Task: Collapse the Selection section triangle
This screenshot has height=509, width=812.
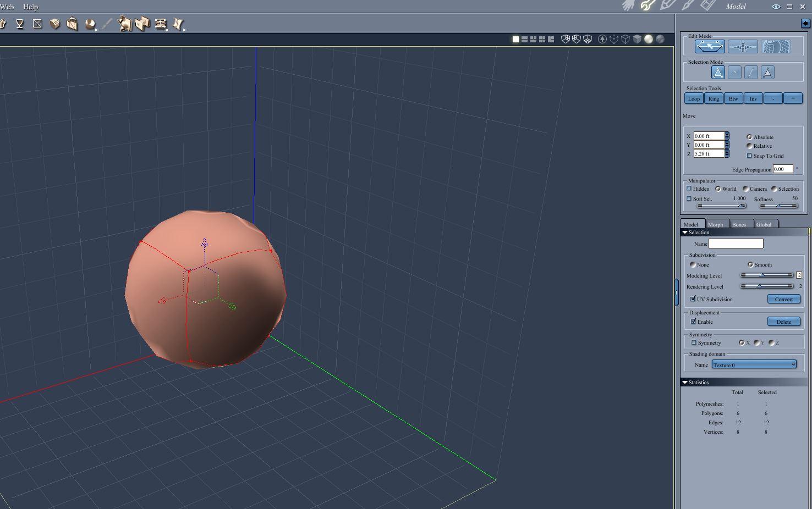Action: (685, 233)
